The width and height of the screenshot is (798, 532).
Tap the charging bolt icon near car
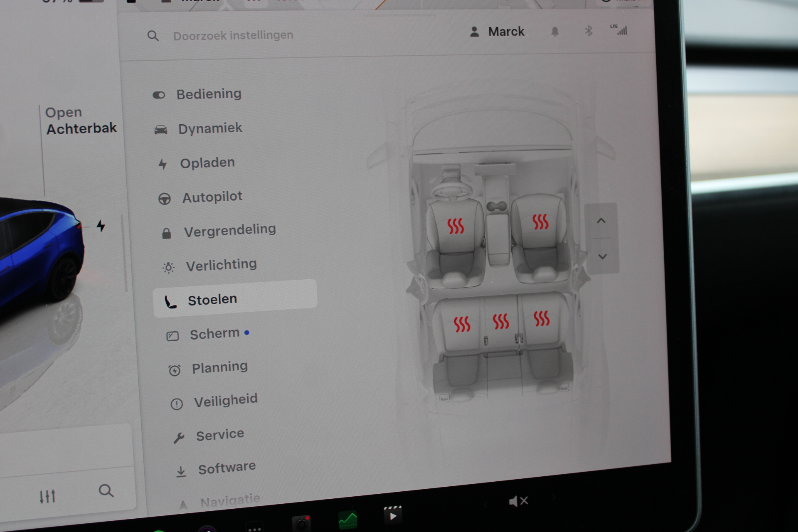point(101,226)
